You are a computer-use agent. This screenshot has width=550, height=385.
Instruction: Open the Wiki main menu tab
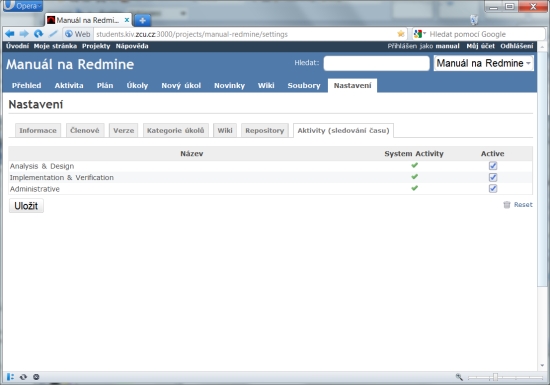click(x=266, y=86)
